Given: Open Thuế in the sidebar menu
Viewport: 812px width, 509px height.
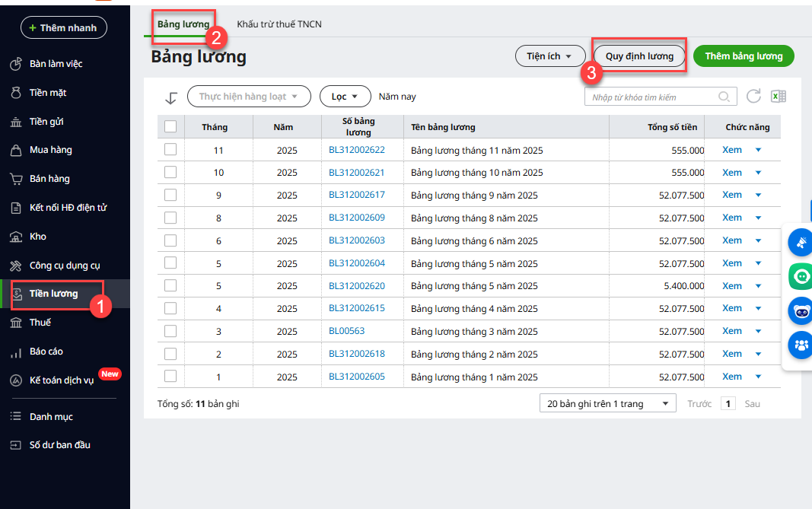Looking at the screenshot, I should tap(40, 323).
